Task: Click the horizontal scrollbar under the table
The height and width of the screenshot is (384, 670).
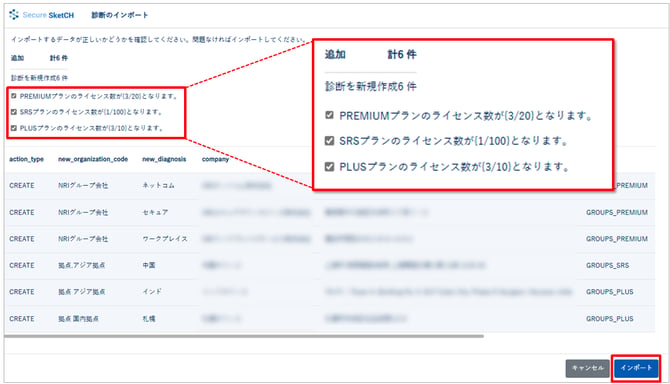Action: pyautogui.click(x=244, y=336)
